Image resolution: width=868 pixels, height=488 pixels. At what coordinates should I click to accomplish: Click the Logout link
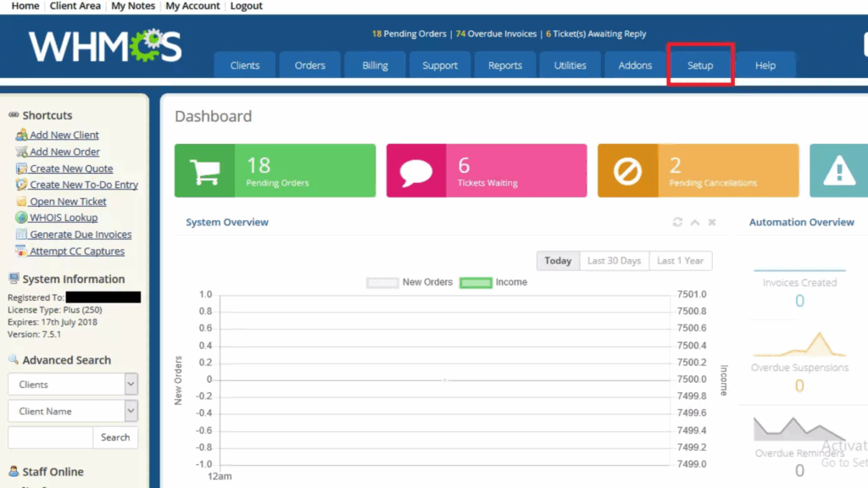click(x=247, y=6)
